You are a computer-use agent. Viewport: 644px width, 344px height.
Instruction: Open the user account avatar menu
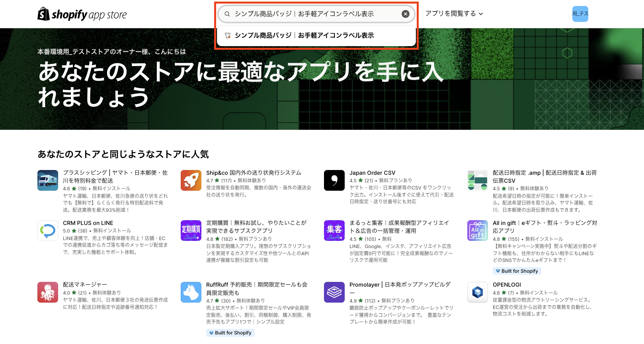[x=580, y=14]
